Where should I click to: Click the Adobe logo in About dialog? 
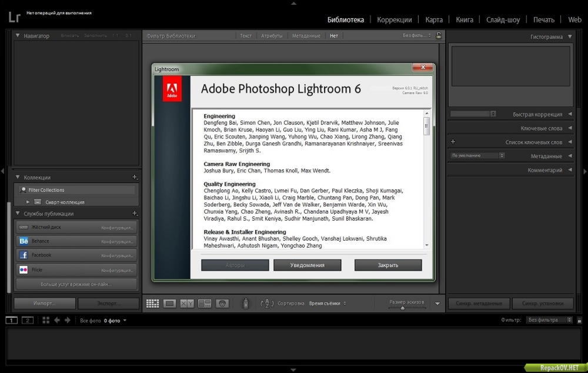point(172,89)
